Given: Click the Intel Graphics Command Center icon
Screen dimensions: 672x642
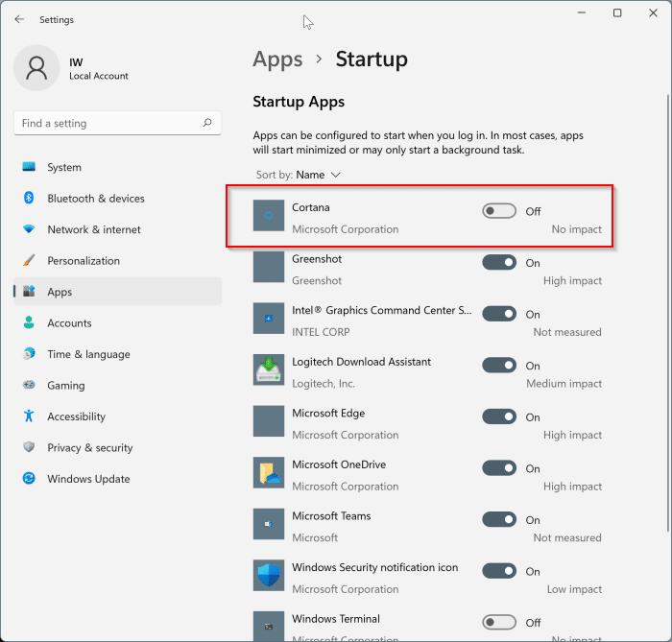Looking at the screenshot, I should [269, 319].
